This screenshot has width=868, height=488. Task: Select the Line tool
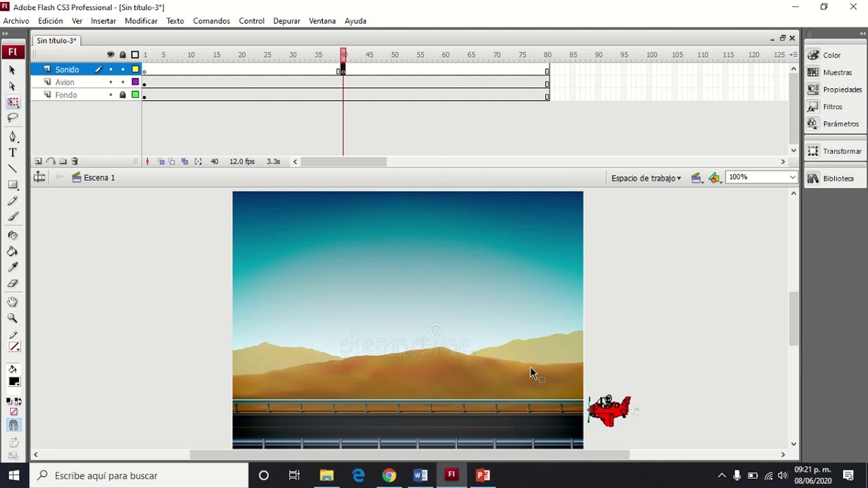[x=12, y=169]
